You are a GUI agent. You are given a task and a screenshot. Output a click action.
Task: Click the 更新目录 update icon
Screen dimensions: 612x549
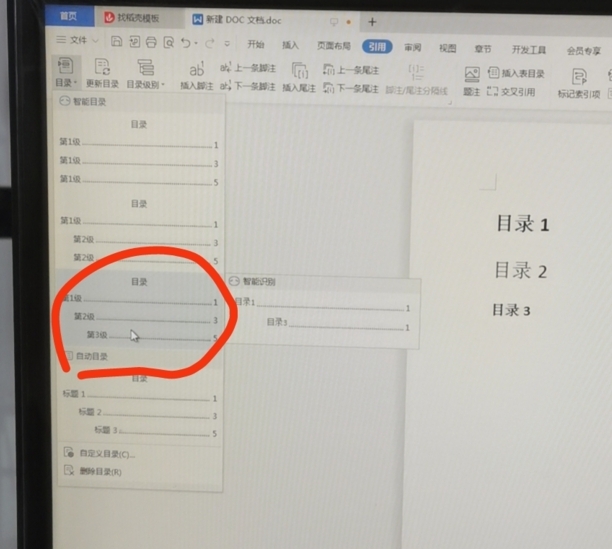102,67
